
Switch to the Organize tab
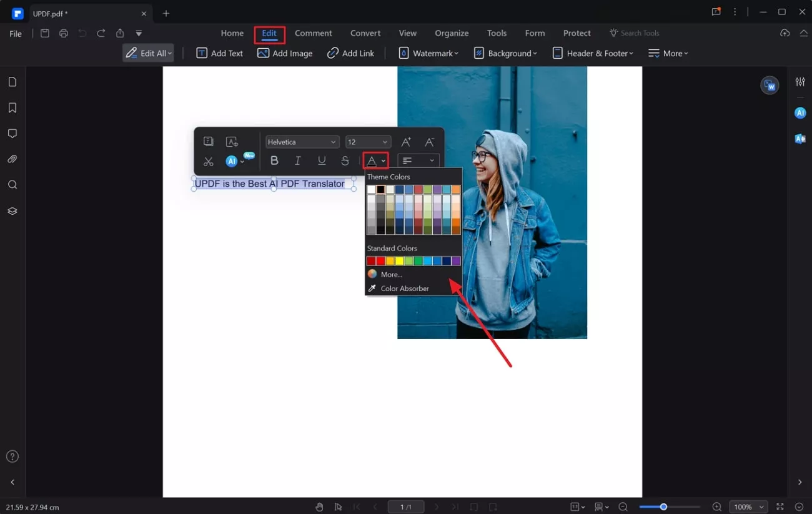[452, 33]
